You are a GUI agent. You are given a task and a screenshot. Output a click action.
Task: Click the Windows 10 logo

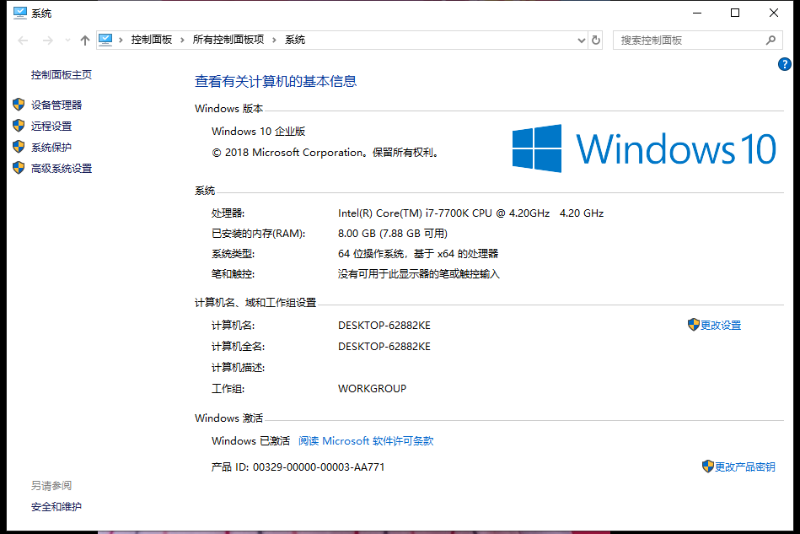644,149
